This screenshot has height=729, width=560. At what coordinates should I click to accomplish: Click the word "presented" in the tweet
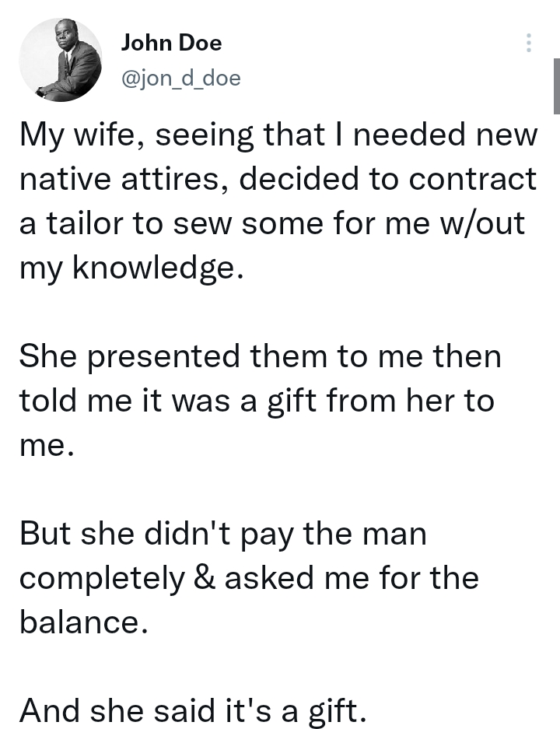pos(163,357)
